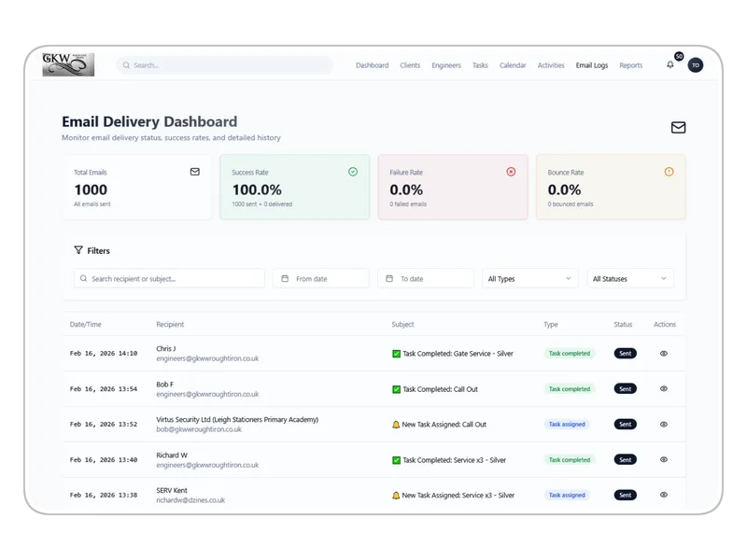Screen dimensions: 747x560
Task: Click the envelope icon beside Email Delivery Dashboard title
Action: coord(681,127)
